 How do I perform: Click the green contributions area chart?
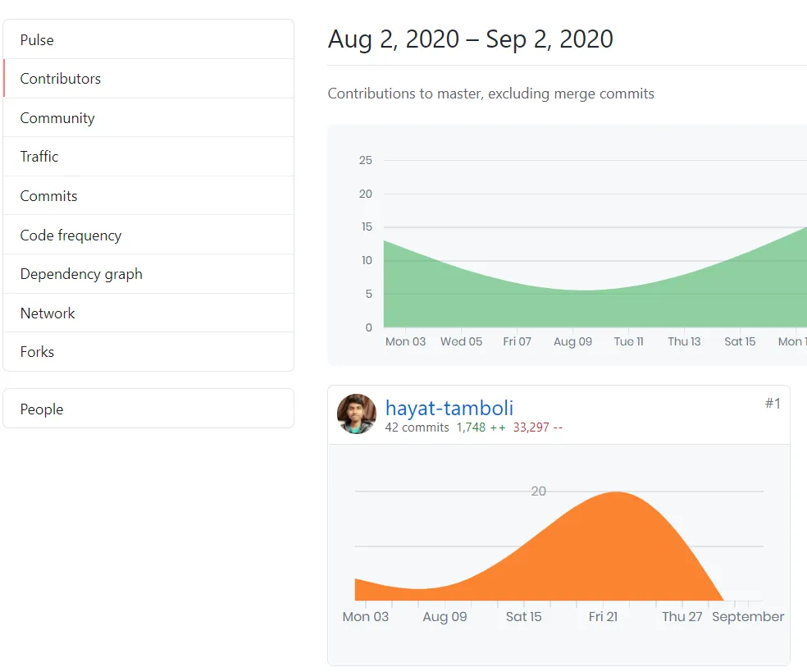pyautogui.click(x=574, y=308)
